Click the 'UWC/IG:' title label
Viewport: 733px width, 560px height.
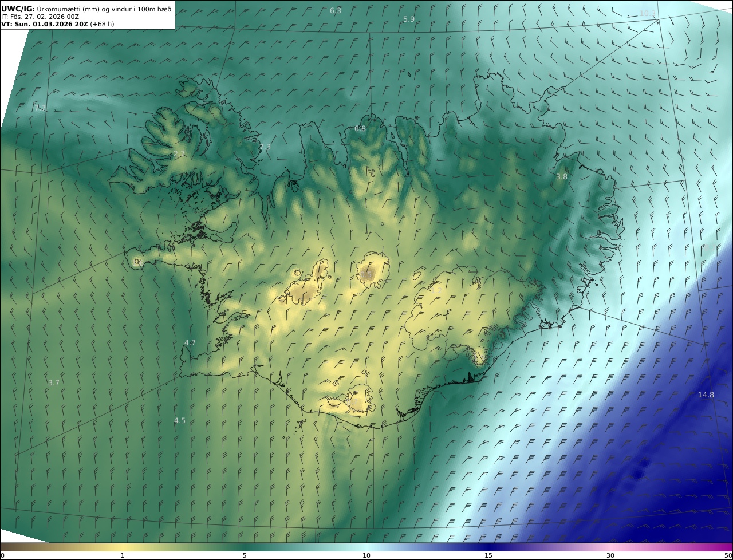[18, 9]
